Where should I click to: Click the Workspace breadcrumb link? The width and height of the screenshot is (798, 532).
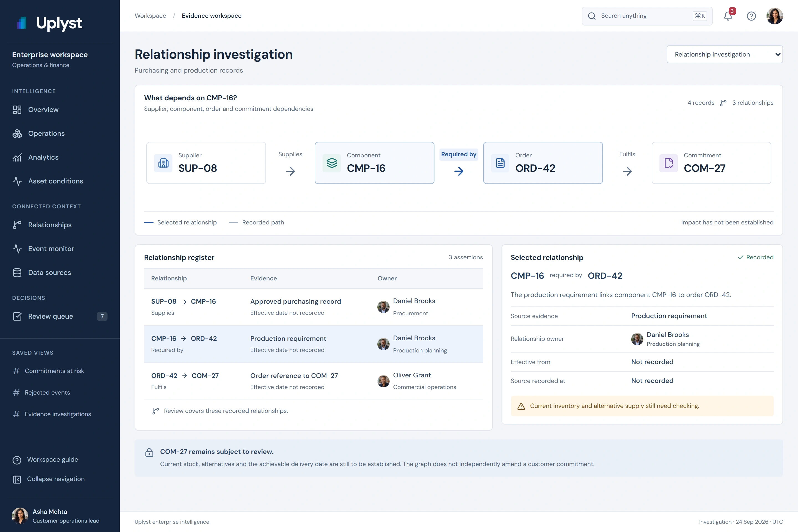pyautogui.click(x=150, y=16)
